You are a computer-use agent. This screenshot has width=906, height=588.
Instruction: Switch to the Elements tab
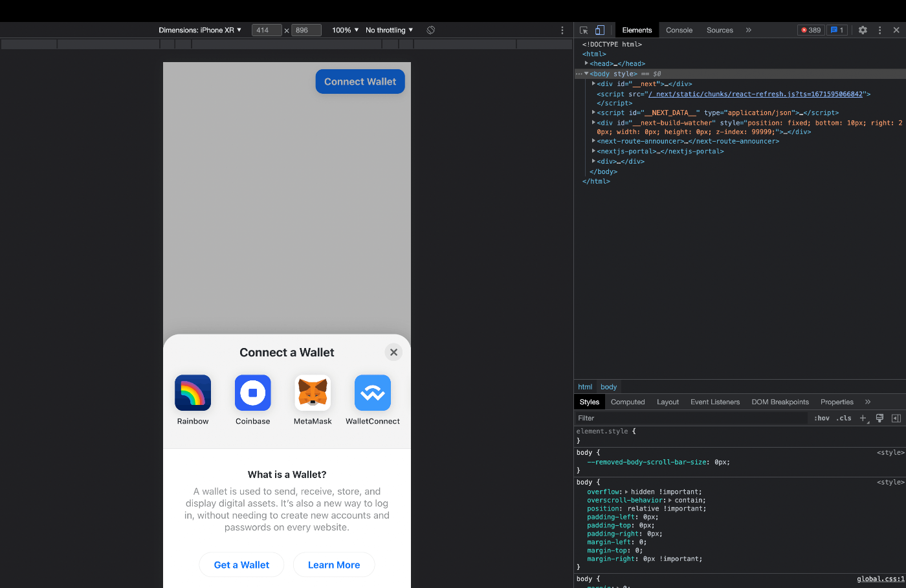637,30
